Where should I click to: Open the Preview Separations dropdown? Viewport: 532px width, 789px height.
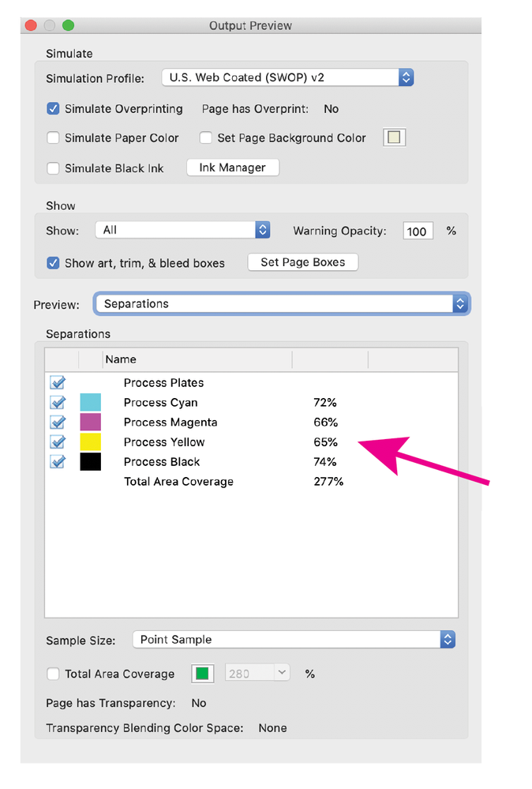point(282,304)
